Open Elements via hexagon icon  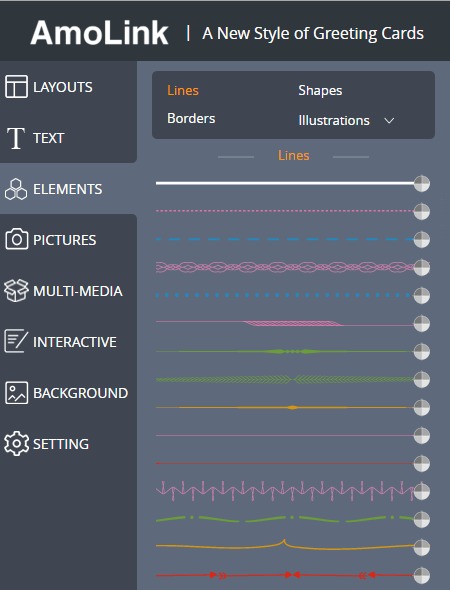click(x=16, y=189)
